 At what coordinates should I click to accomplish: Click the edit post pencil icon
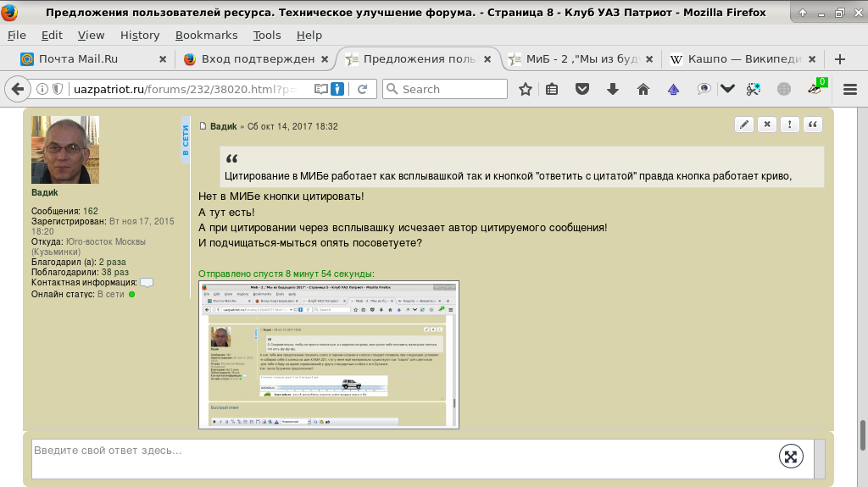click(x=744, y=125)
